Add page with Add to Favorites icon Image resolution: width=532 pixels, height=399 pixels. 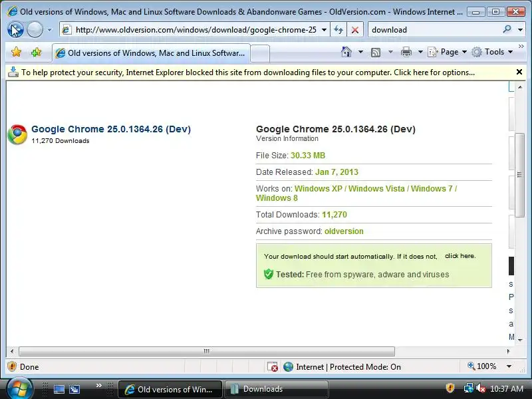pos(36,52)
